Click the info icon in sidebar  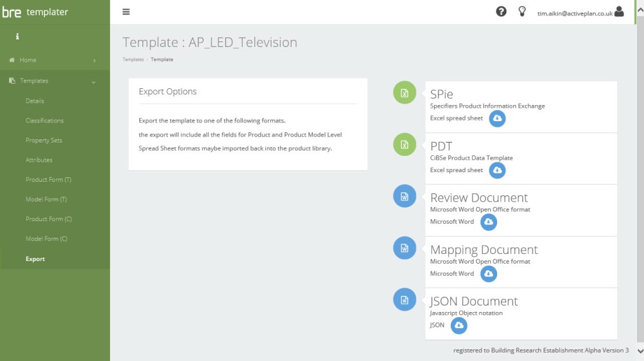[x=17, y=37]
